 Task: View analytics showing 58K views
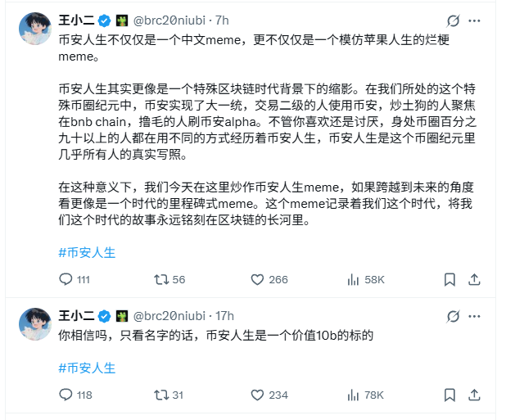(354, 279)
